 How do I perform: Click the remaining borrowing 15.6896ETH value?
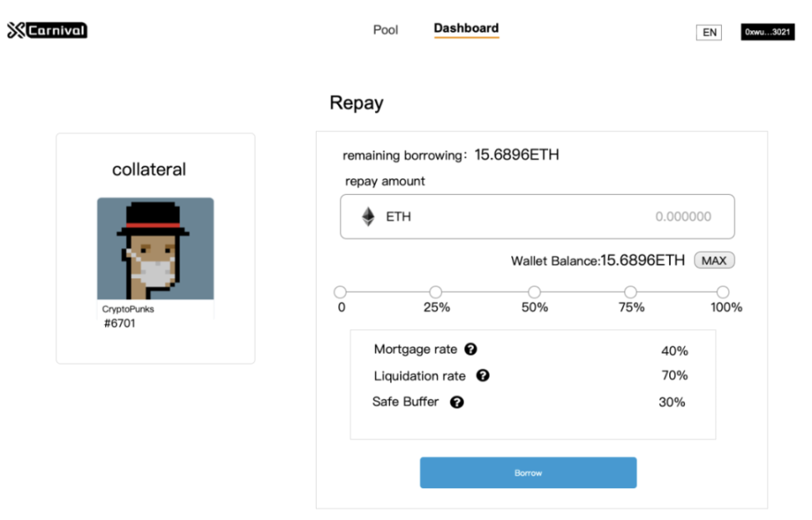coord(516,155)
